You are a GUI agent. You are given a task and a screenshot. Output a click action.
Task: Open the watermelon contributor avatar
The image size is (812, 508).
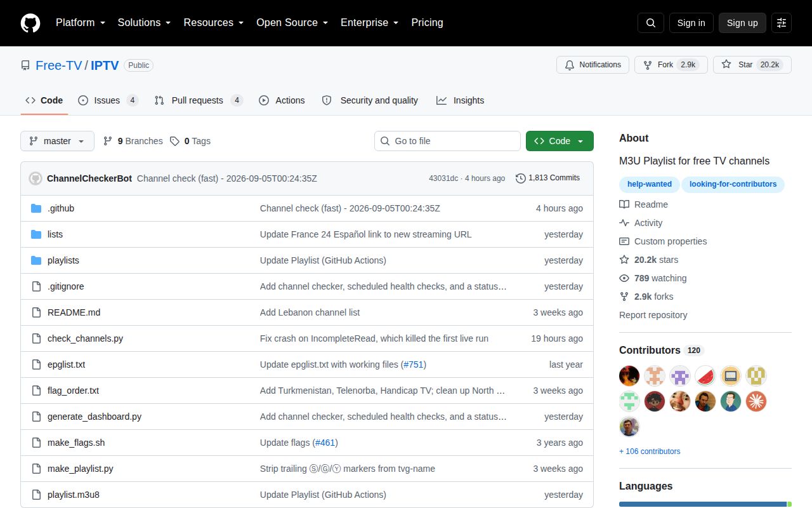click(705, 376)
